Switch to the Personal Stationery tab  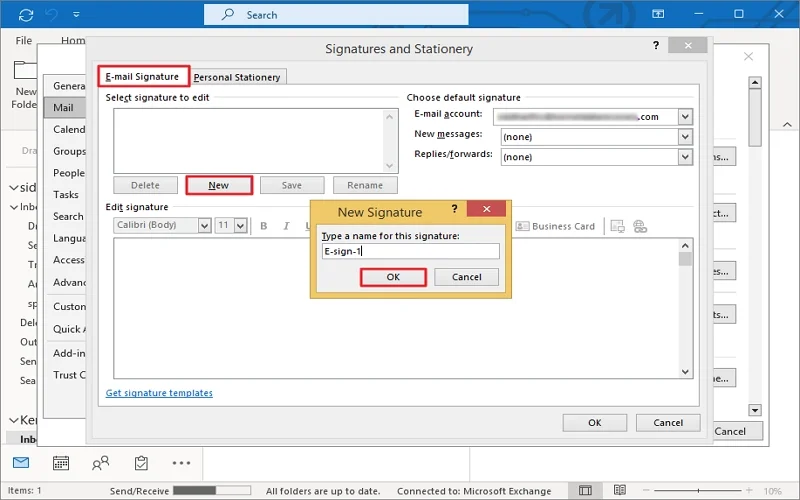point(238,77)
